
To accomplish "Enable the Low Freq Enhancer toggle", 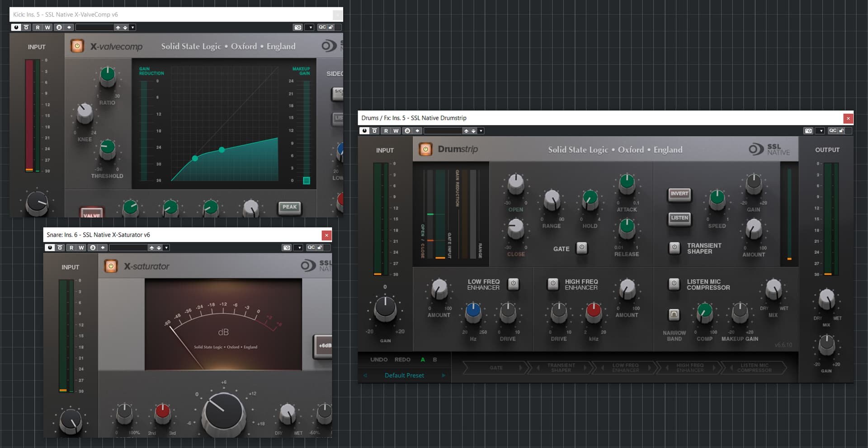I will point(513,284).
